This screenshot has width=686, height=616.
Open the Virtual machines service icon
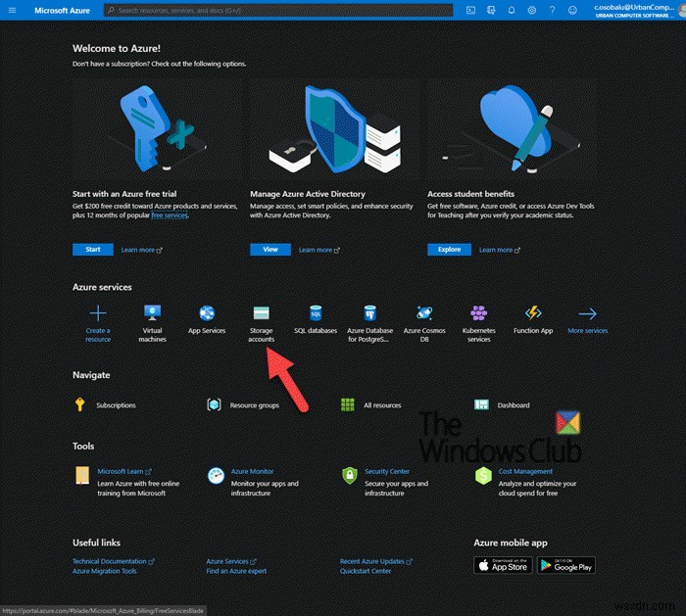coord(152,313)
